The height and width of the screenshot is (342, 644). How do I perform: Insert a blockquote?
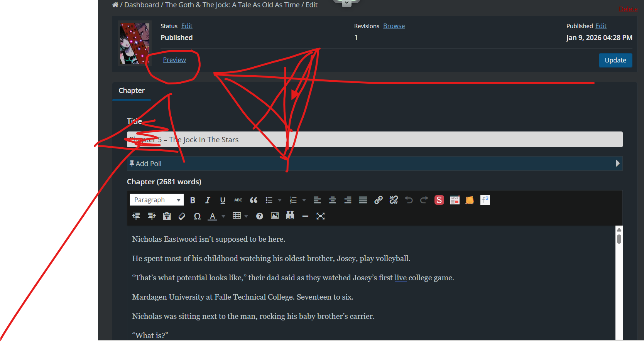(254, 200)
